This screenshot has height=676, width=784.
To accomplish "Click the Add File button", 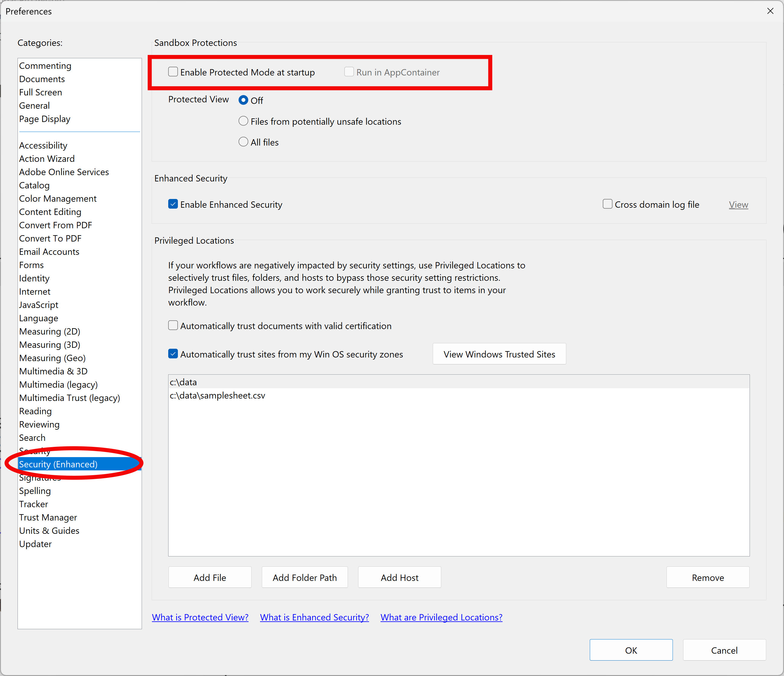I will (x=210, y=577).
